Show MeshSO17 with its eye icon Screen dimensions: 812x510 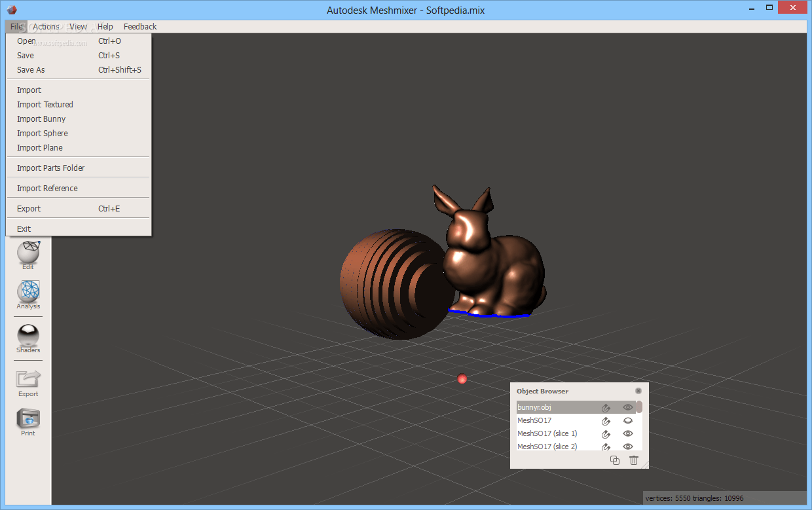(x=628, y=421)
